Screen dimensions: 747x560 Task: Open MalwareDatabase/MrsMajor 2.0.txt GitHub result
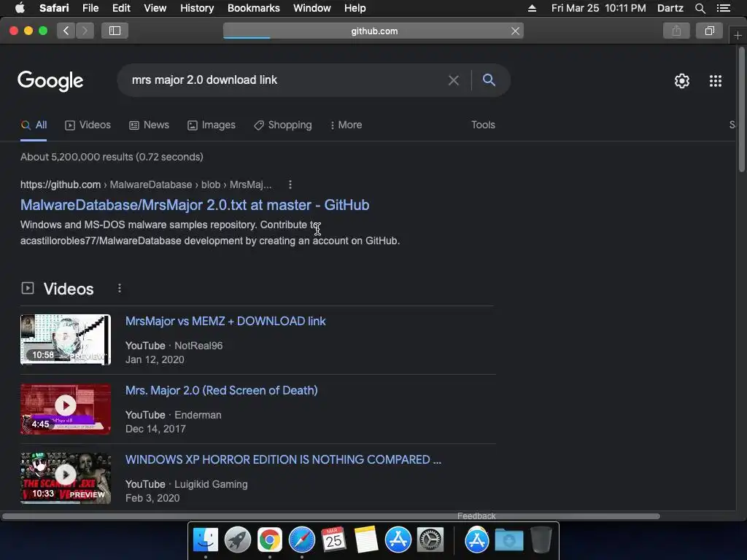pos(195,205)
